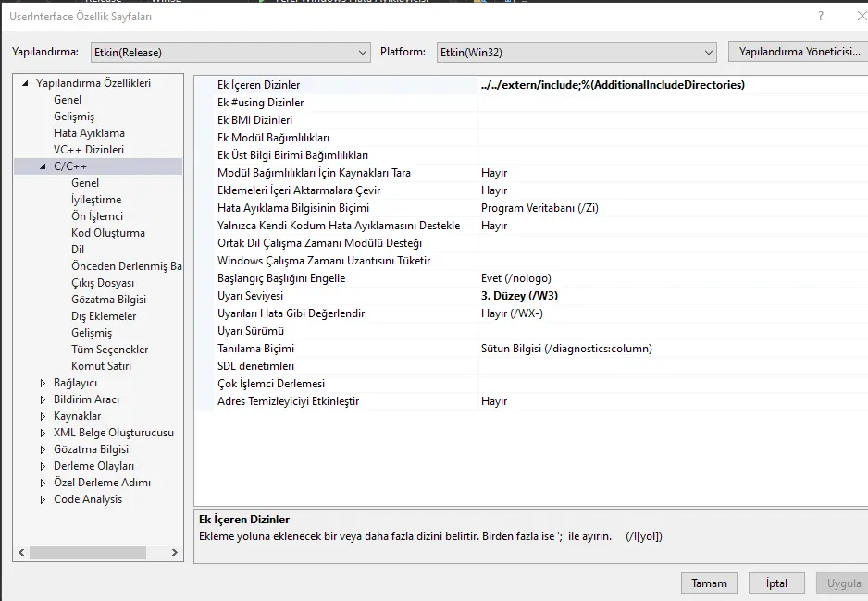
Task: Open the Platform dropdown
Action: 576,53
